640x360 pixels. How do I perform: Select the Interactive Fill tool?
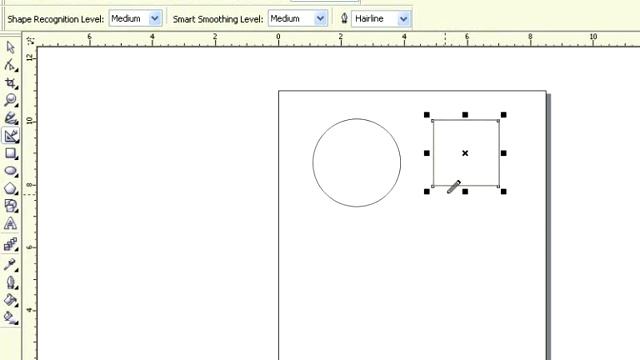pyautogui.click(x=10, y=318)
